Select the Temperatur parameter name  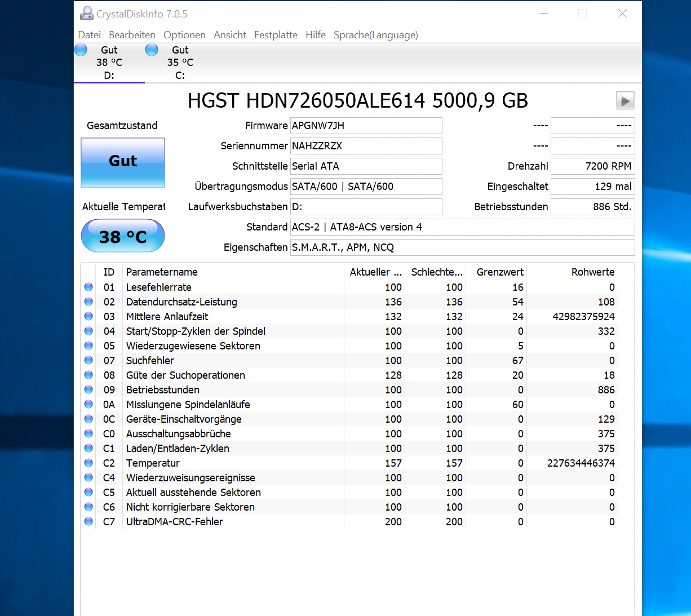click(x=153, y=463)
